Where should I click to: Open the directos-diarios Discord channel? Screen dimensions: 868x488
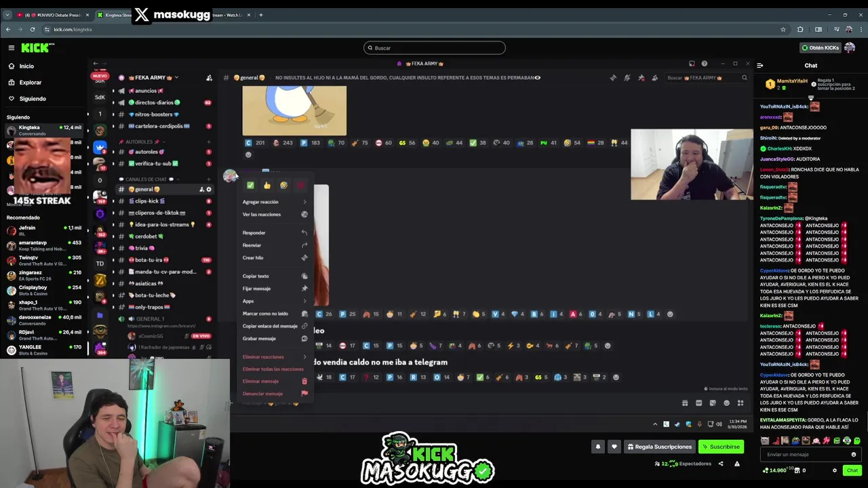tap(165, 102)
